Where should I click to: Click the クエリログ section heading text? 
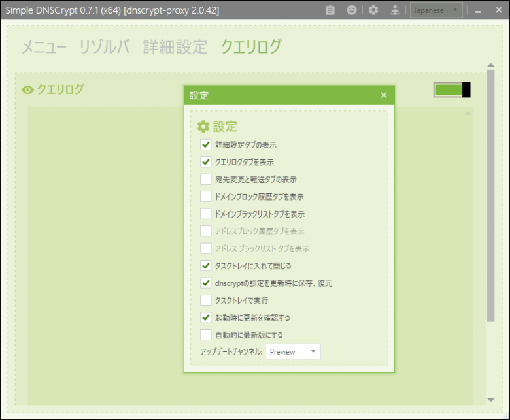pos(61,89)
